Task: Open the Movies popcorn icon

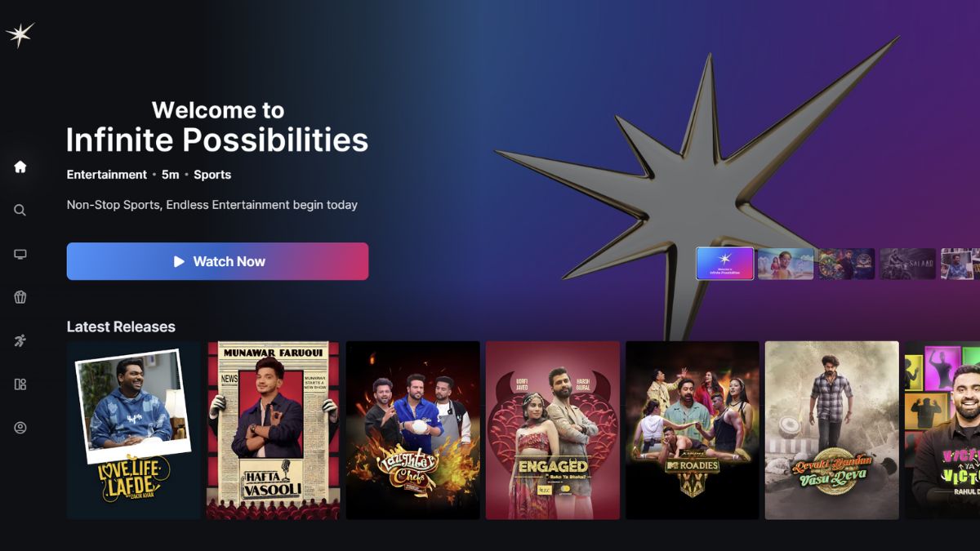Action: (20, 297)
